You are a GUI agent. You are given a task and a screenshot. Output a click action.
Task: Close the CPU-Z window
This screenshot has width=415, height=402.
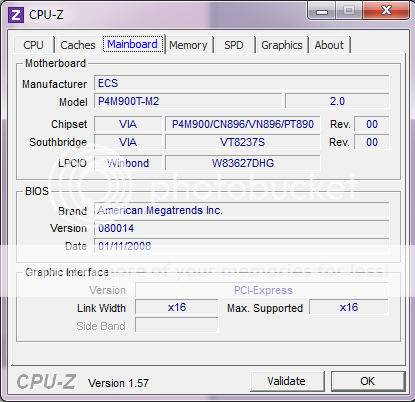coord(386,11)
